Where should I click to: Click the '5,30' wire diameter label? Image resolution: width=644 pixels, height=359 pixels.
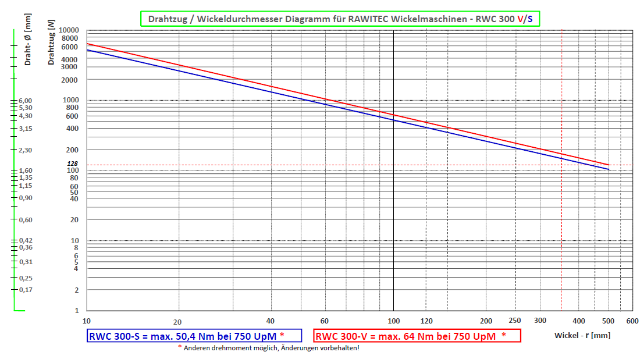pyautogui.click(x=26, y=108)
